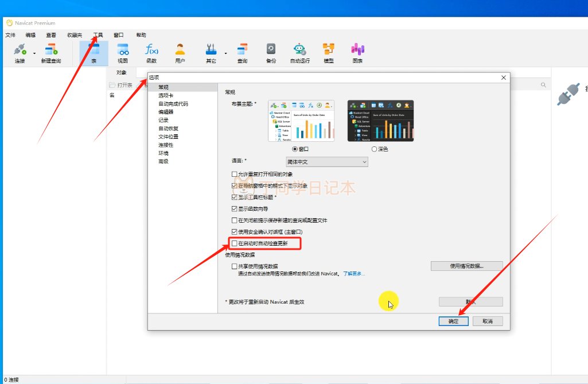Open the 自动运行 automation robot icon

point(299,53)
